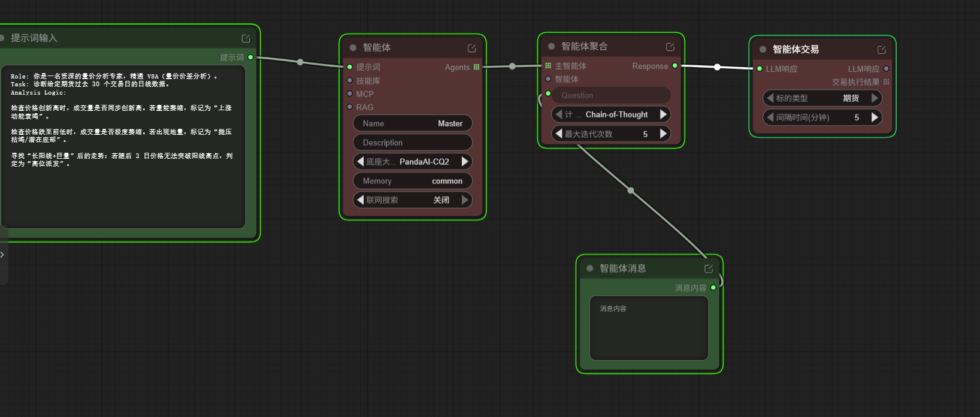Expand the left side panel arrow
980x417 pixels.
point(2,255)
